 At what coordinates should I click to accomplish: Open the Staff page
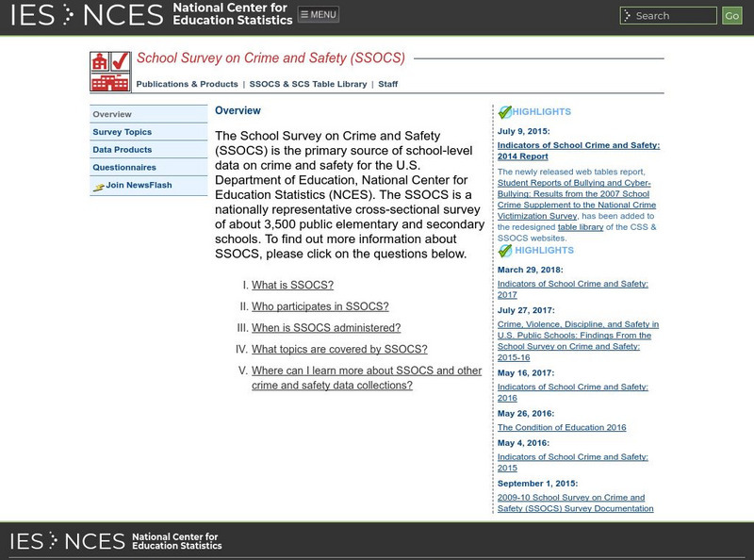click(x=387, y=84)
